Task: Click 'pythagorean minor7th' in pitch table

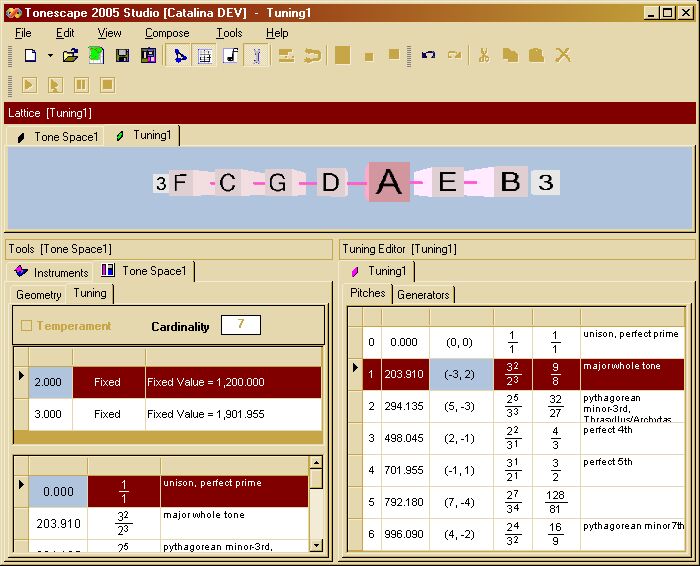Action: 633,526
